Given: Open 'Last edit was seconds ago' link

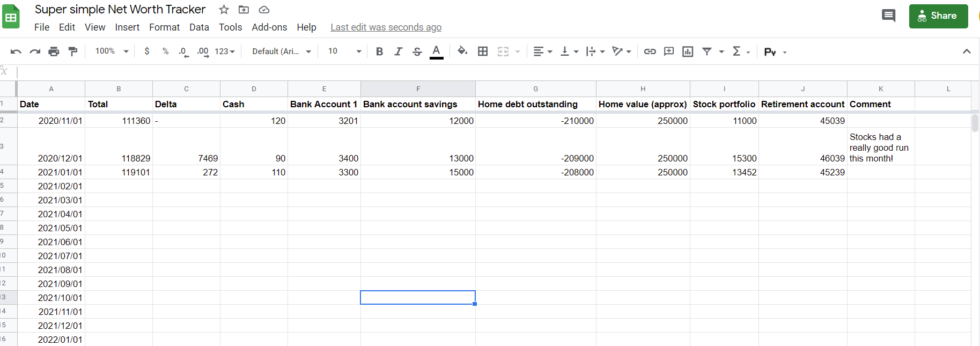Looking at the screenshot, I should 386,27.
